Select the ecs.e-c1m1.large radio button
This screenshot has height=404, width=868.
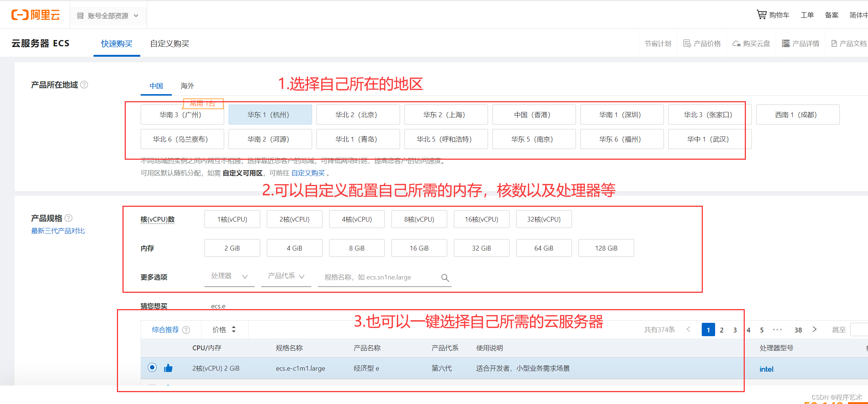pyautogui.click(x=152, y=367)
